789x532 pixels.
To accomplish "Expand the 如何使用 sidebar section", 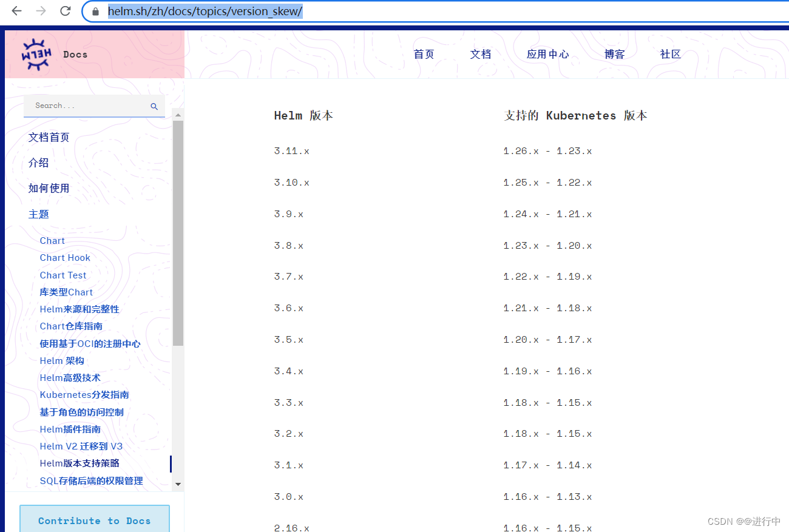I will (x=49, y=188).
